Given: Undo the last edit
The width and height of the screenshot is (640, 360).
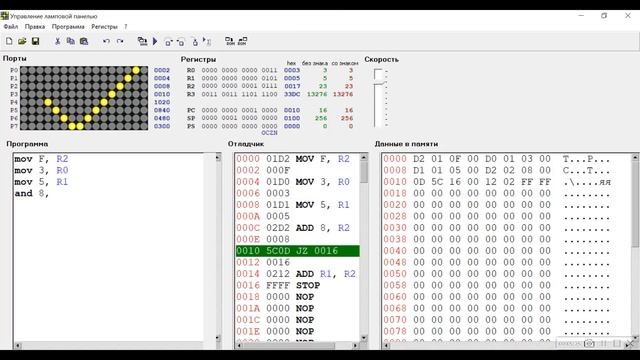Looking at the screenshot, I should pyautogui.click(x=106, y=41).
